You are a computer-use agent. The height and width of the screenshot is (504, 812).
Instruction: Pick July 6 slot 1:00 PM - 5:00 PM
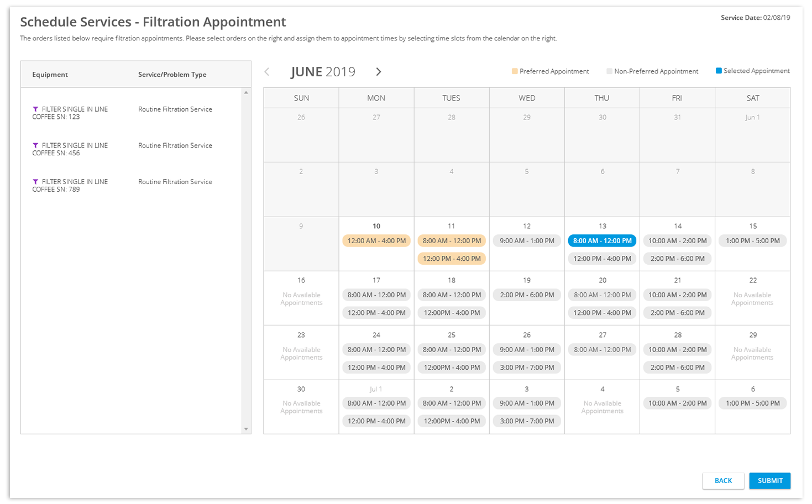(752, 403)
